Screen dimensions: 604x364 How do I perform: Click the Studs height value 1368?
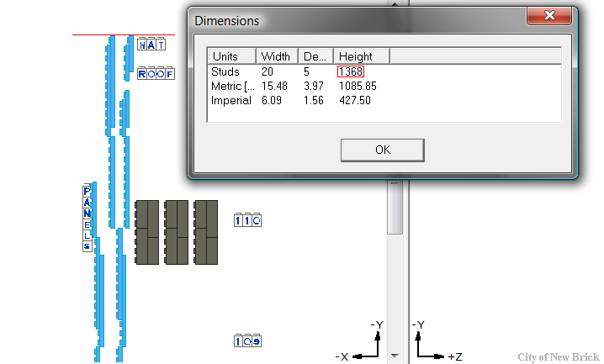(351, 71)
